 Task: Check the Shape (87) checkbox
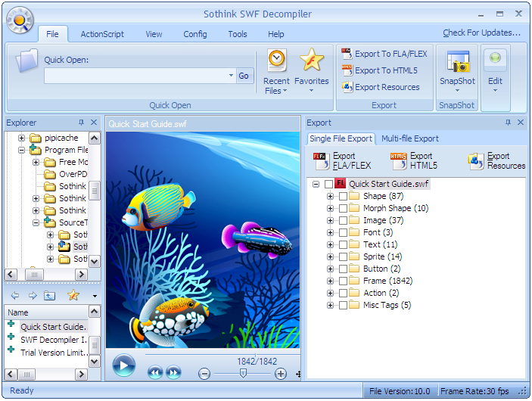click(x=343, y=197)
